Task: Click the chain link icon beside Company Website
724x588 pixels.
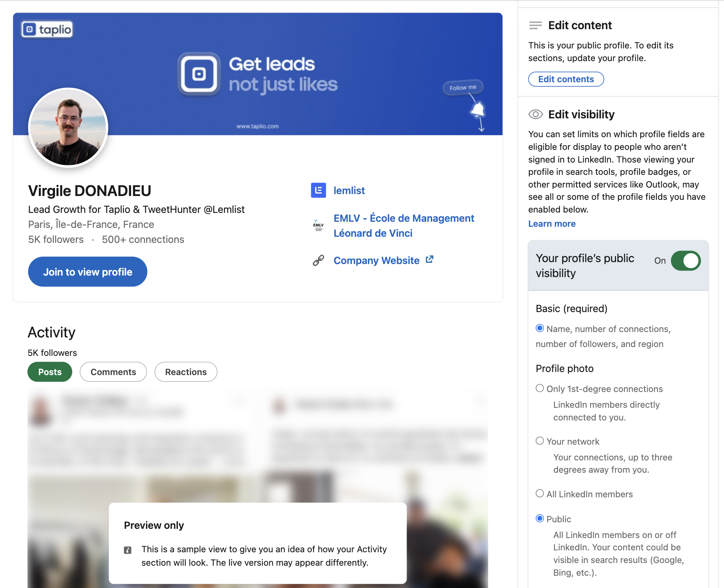Action: [318, 261]
